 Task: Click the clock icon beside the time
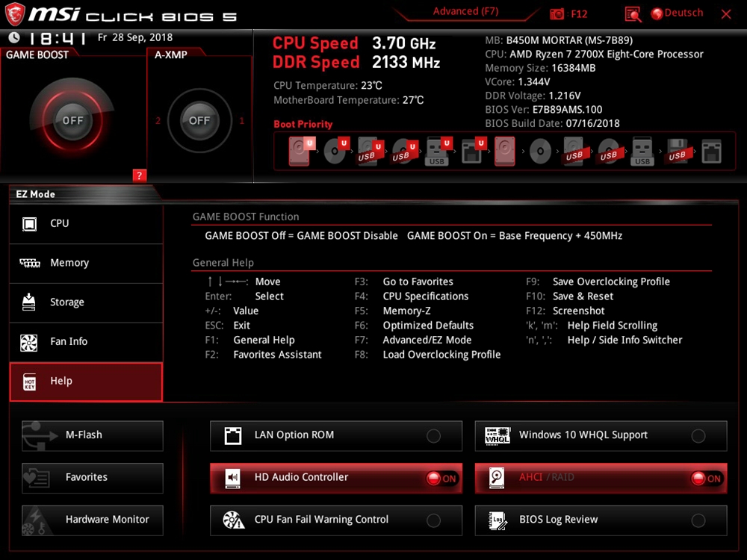(14, 37)
